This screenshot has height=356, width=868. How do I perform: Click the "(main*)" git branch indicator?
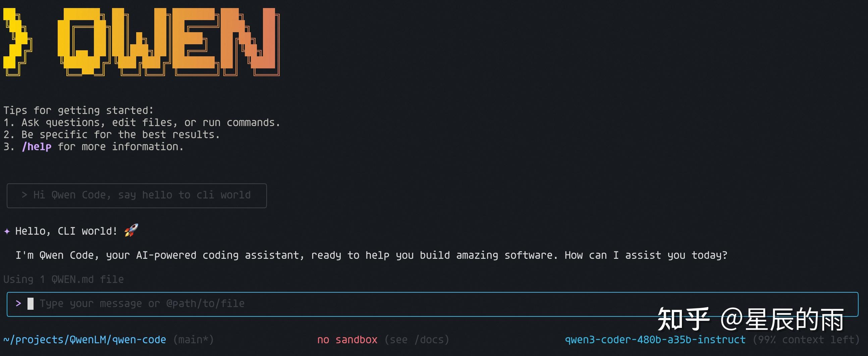[x=194, y=340]
